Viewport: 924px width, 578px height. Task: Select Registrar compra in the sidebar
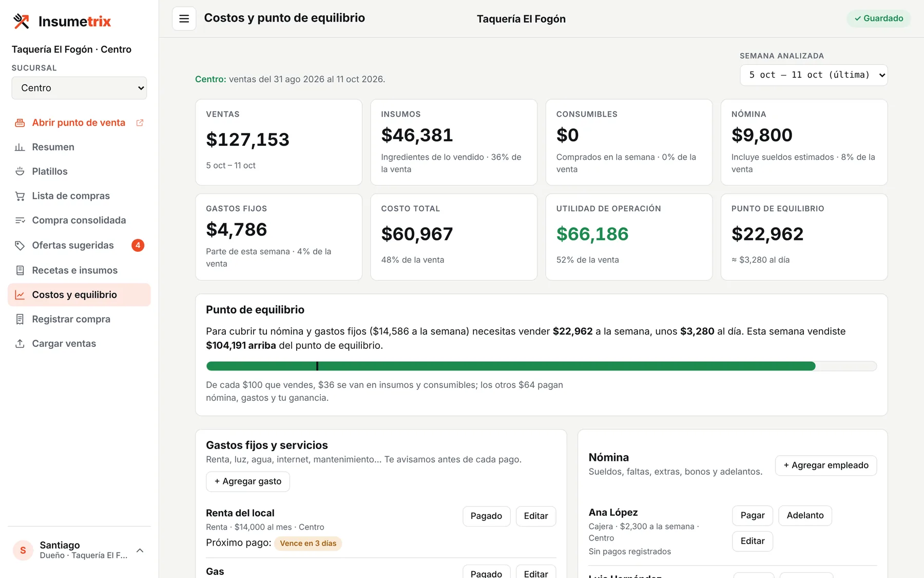tap(79, 320)
